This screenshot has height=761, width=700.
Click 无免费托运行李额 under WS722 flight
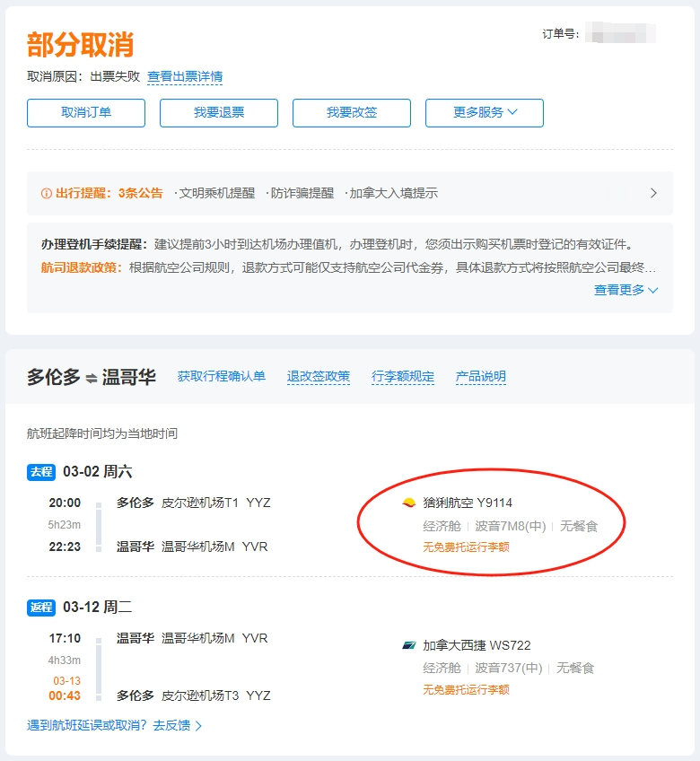466,689
